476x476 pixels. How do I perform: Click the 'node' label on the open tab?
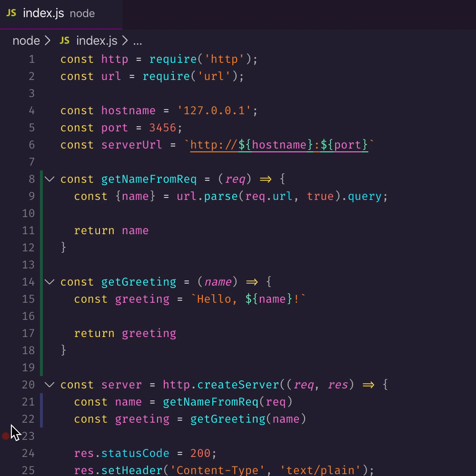pos(82,14)
